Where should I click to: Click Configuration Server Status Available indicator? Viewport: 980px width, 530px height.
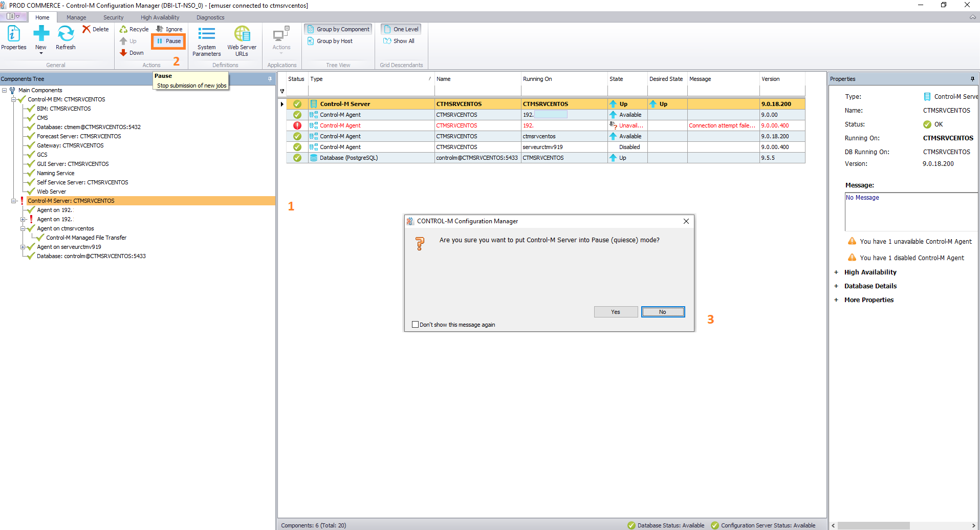[x=763, y=525]
